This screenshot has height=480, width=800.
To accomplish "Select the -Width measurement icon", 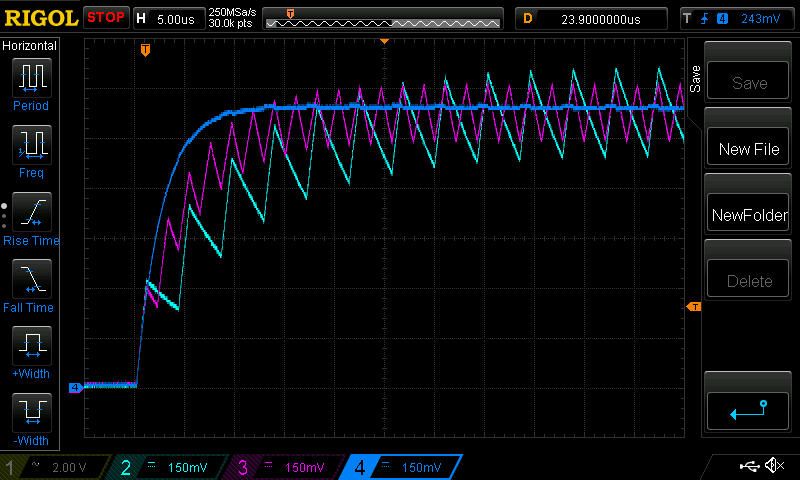I will coord(32,412).
